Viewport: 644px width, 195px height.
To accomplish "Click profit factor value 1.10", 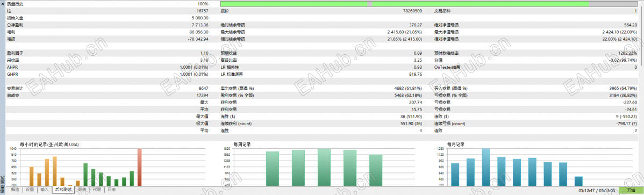I will point(204,53).
